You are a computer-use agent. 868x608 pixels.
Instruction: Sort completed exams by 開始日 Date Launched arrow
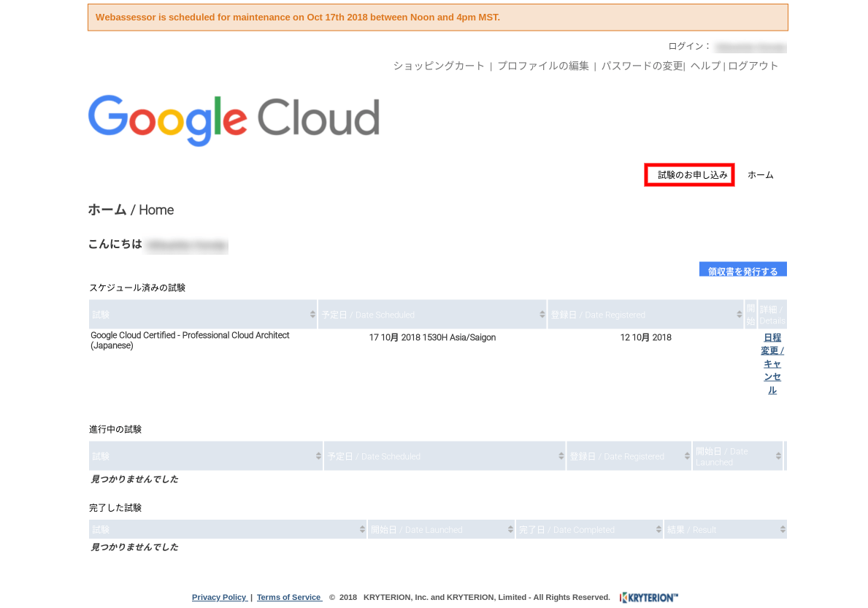[510, 529]
